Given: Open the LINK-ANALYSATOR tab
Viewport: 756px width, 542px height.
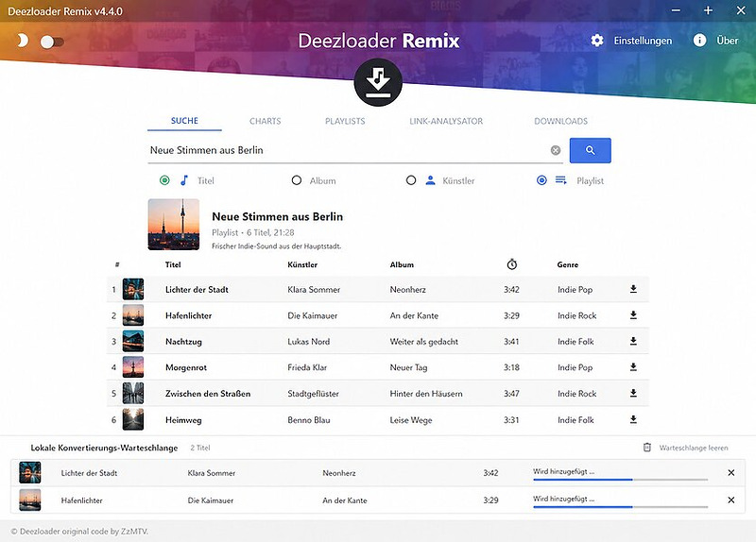Looking at the screenshot, I should coord(446,122).
